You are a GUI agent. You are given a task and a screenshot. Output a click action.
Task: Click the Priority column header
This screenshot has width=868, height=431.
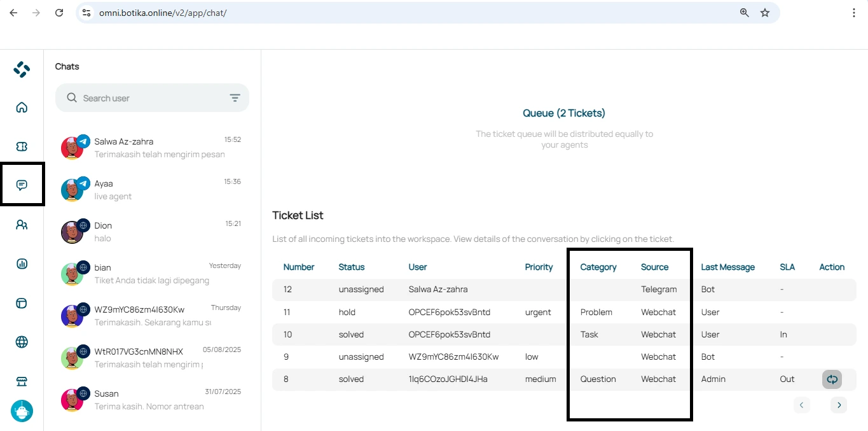(x=539, y=267)
